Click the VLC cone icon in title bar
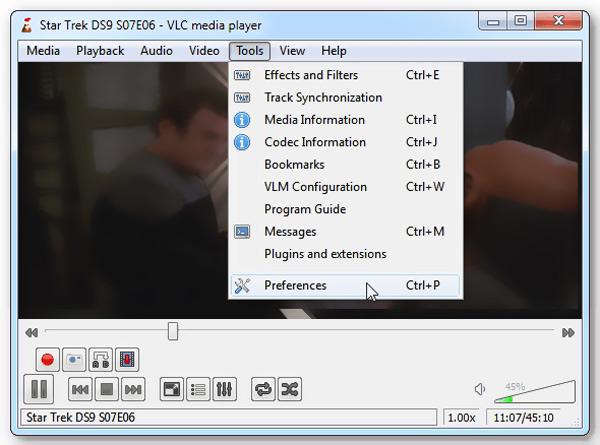This screenshot has height=445, width=600. tap(26, 25)
